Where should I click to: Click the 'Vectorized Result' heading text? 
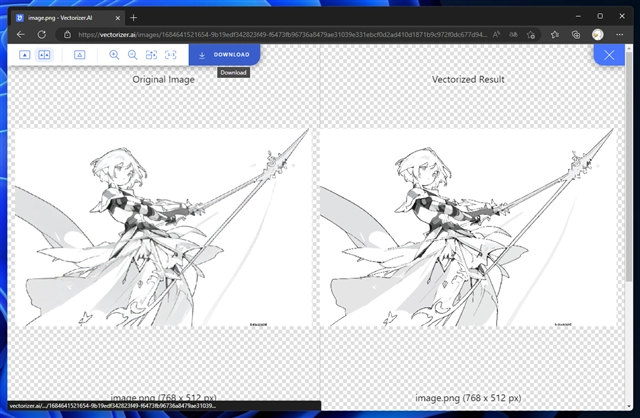pos(468,79)
